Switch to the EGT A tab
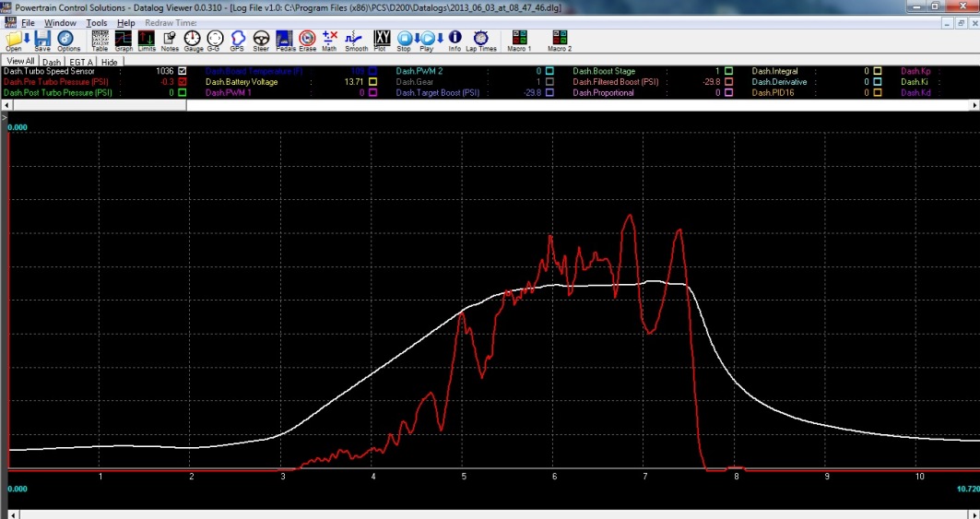This screenshot has height=519, width=980. [x=80, y=62]
